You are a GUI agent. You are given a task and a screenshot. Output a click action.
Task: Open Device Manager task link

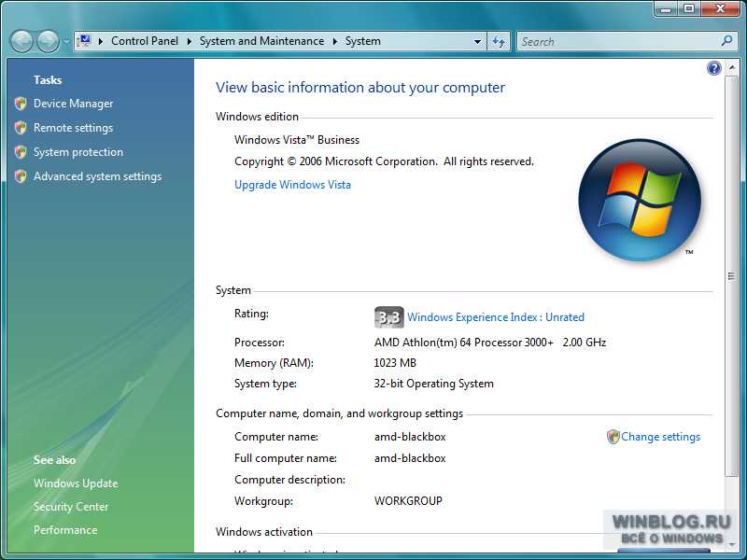[x=73, y=104]
